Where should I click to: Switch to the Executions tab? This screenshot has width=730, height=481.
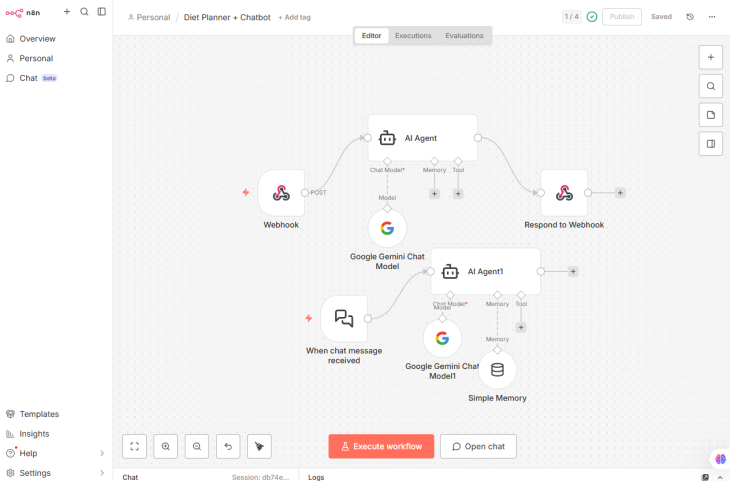point(413,36)
